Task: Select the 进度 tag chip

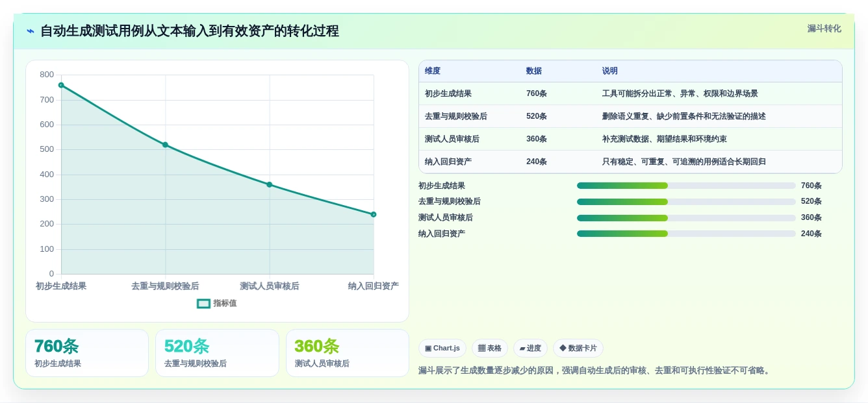Action: [x=530, y=348]
